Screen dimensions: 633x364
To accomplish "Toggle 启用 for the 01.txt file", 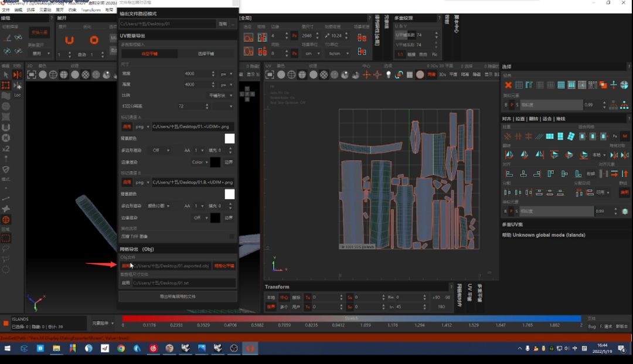I will tap(125, 283).
